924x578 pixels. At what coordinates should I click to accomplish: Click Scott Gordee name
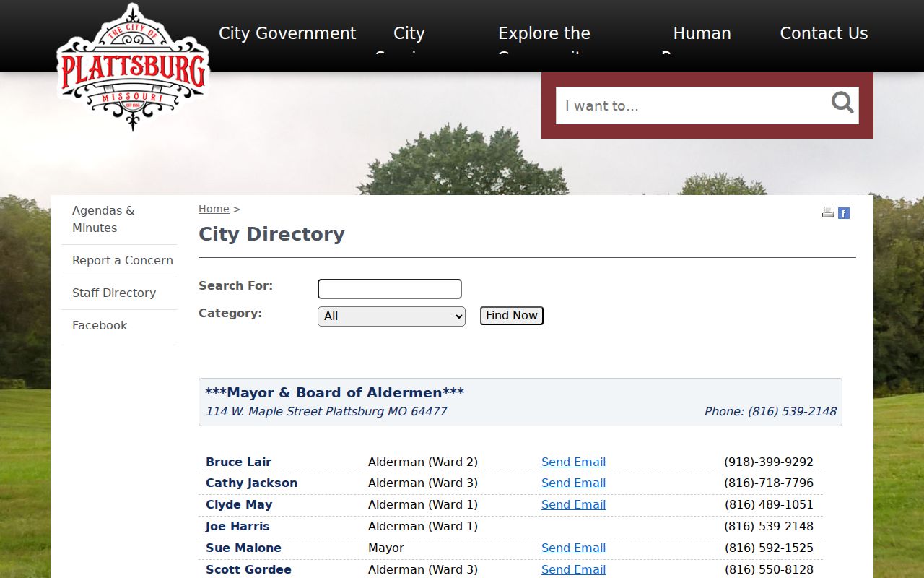(248, 569)
